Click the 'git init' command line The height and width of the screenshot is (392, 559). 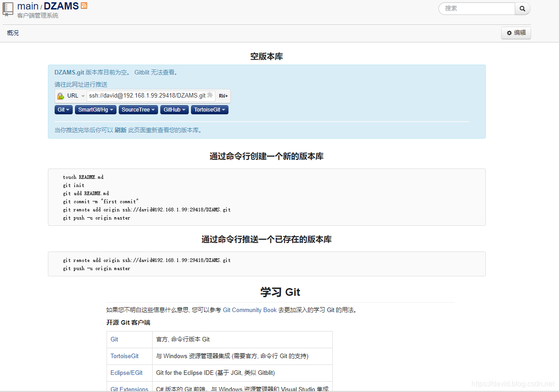(x=74, y=185)
